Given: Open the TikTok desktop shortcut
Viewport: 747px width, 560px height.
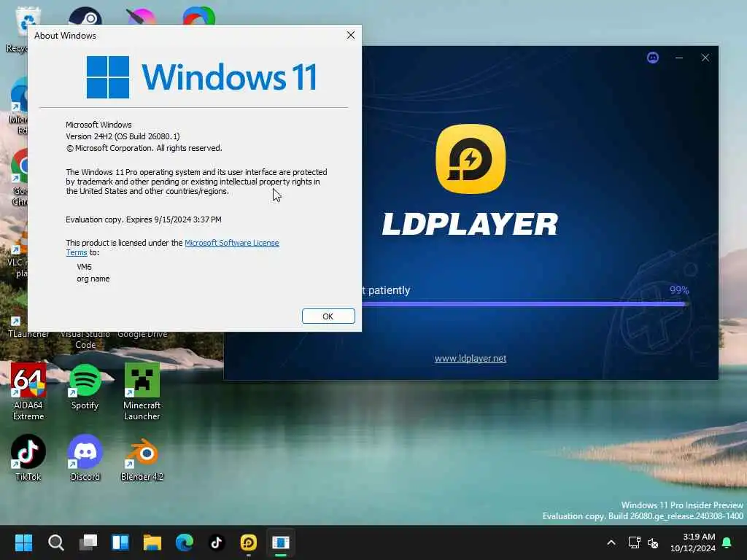Looking at the screenshot, I should pos(28,458).
